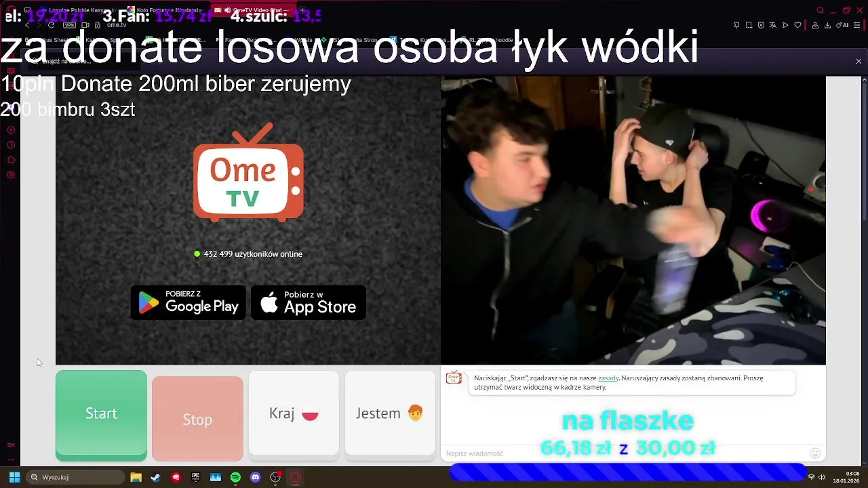The width and height of the screenshot is (868, 488).
Task: Click the Wyszukaj taskbar search box
Action: click(75, 477)
